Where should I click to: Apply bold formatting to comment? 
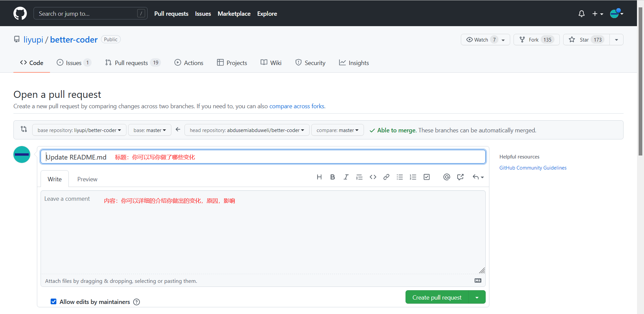click(332, 177)
